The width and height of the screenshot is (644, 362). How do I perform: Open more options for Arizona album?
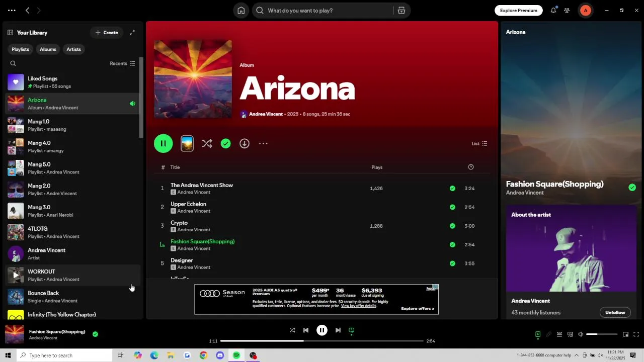[x=263, y=144]
